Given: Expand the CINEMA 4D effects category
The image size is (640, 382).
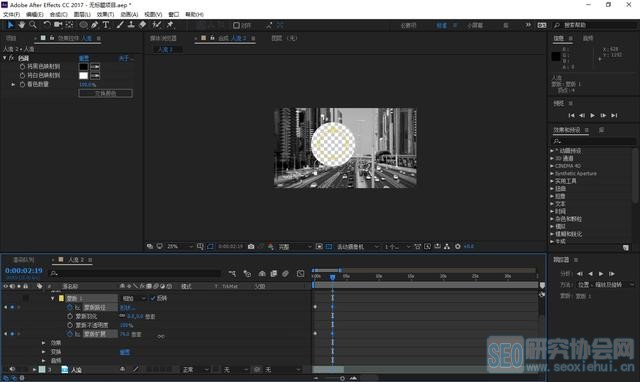Looking at the screenshot, I should pos(566,166).
